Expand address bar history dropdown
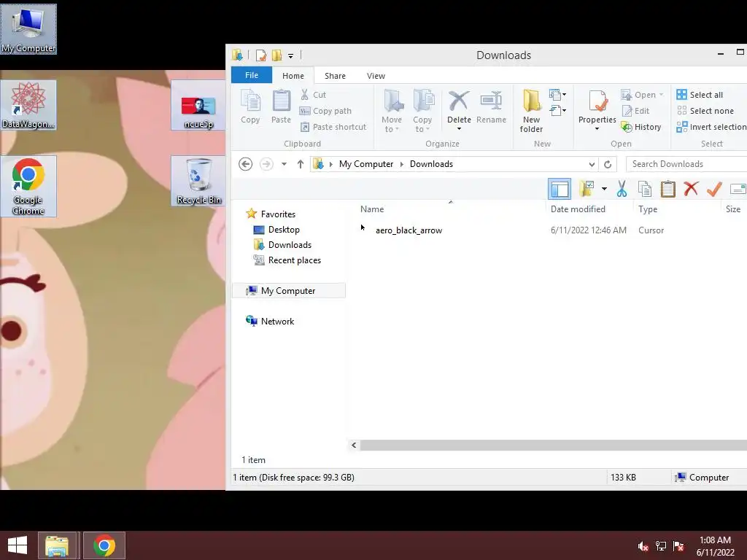 click(x=592, y=164)
